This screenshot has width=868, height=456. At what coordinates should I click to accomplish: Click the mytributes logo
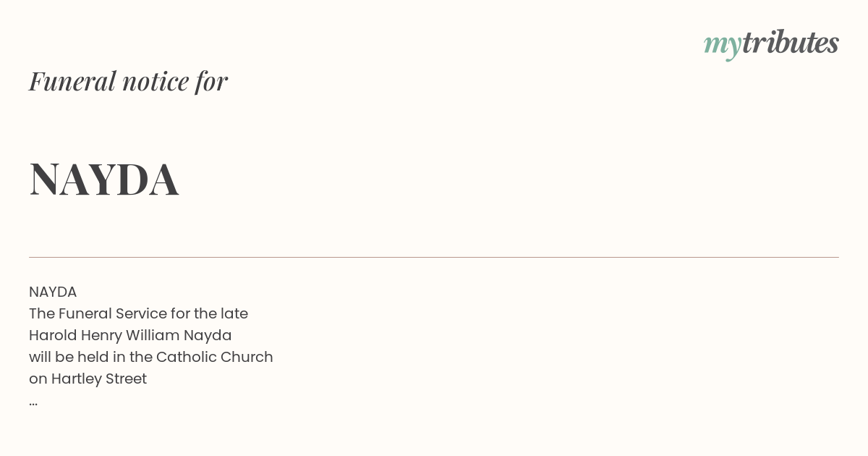(771, 44)
